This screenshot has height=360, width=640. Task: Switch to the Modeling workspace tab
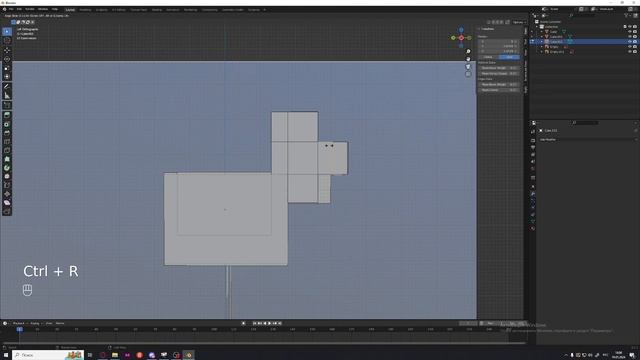click(x=85, y=9)
